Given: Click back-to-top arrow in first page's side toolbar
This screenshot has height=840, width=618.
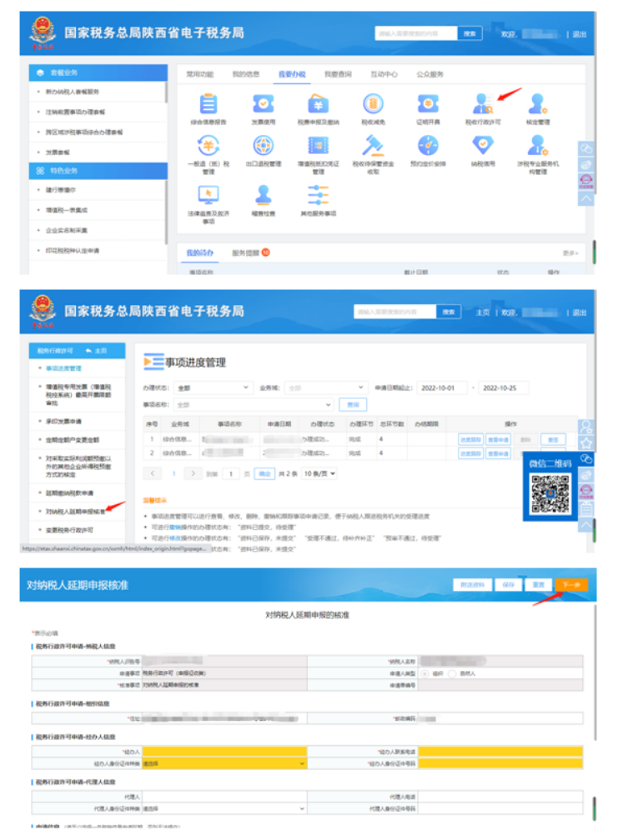Looking at the screenshot, I should click(x=585, y=198).
